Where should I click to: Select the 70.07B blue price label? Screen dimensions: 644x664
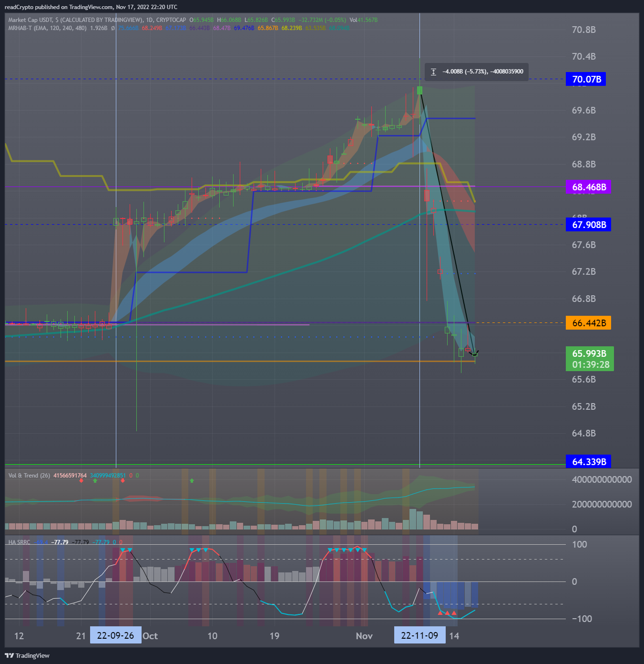pyautogui.click(x=586, y=79)
